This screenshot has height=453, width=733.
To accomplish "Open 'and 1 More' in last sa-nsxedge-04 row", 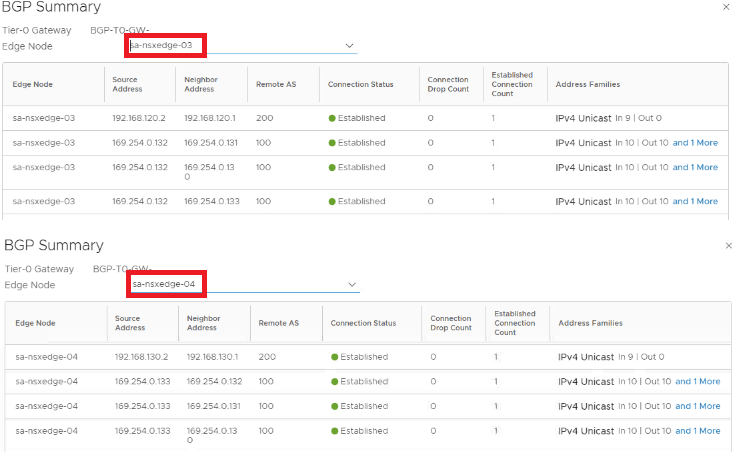I will coord(697,431).
